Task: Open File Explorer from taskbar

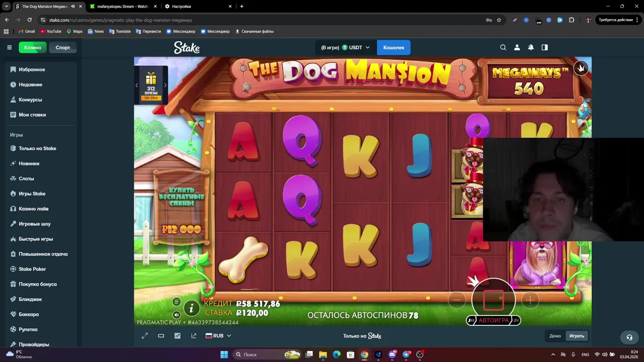Action: 323,354
